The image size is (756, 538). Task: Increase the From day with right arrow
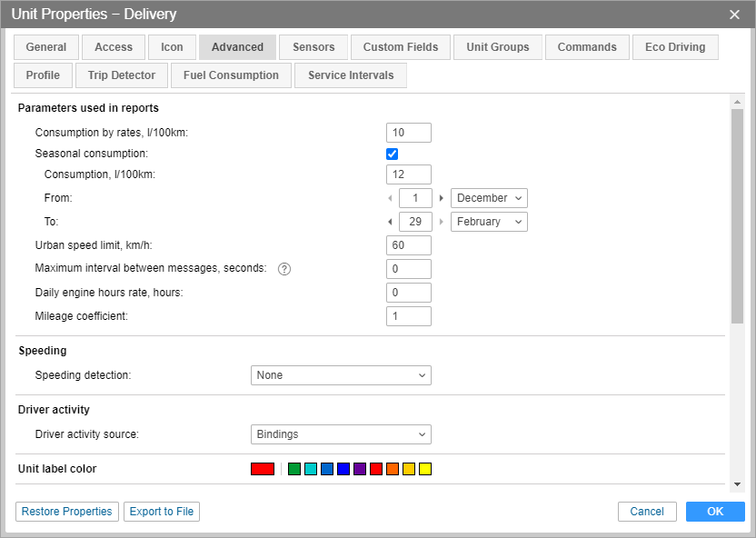tap(442, 198)
